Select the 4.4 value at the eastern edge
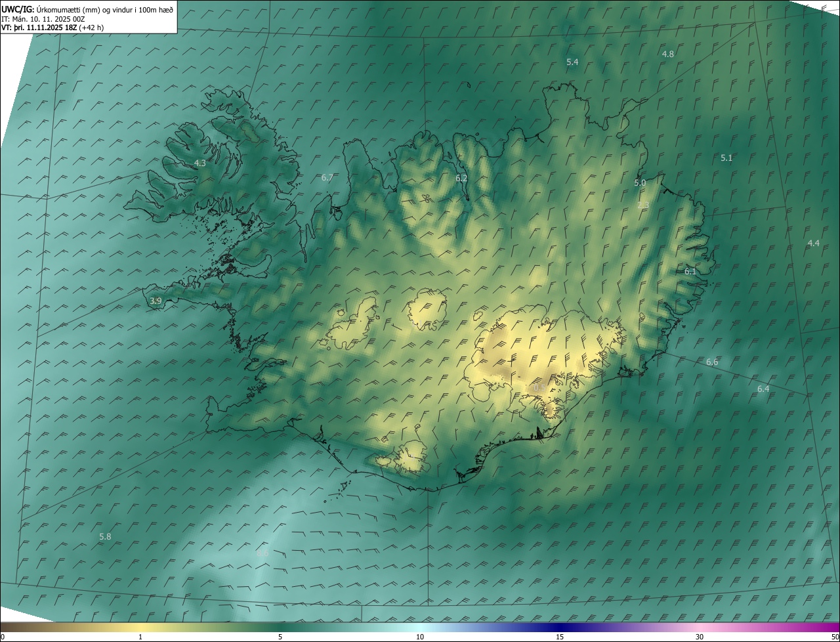The width and height of the screenshot is (840, 642). point(813,243)
